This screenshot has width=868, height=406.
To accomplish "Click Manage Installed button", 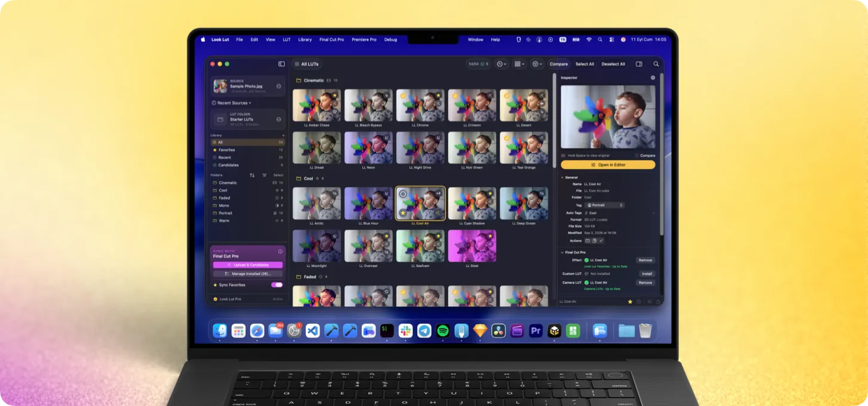I will coord(248,273).
